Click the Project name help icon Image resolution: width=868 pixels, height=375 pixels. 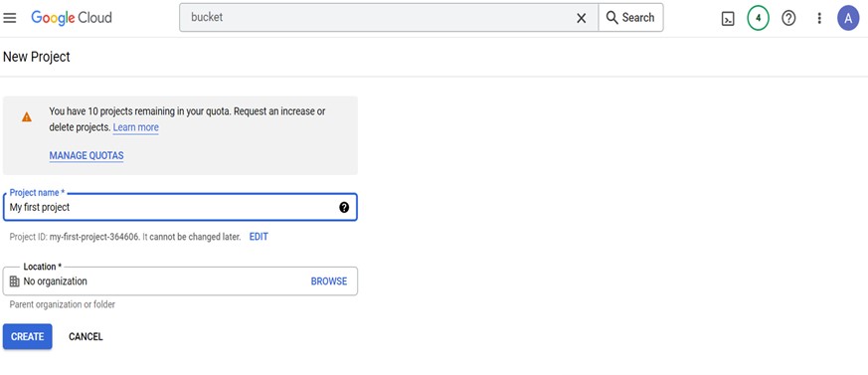pos(344,208)
